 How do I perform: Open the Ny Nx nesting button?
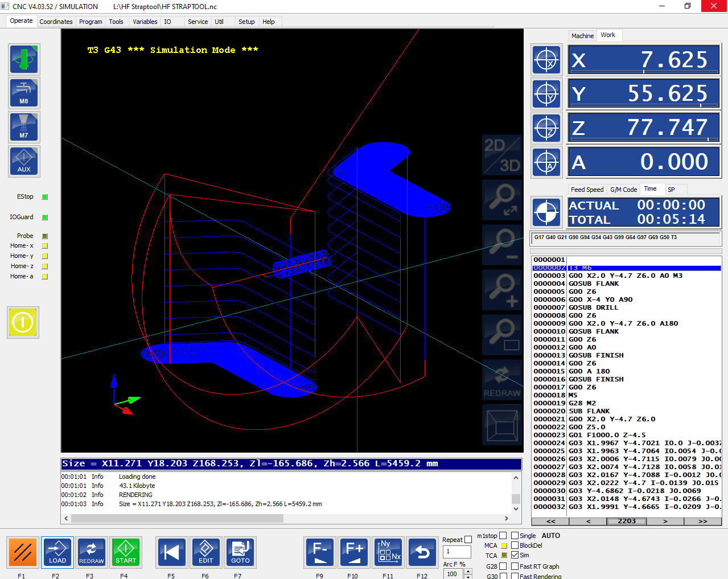tap(389, 552)
